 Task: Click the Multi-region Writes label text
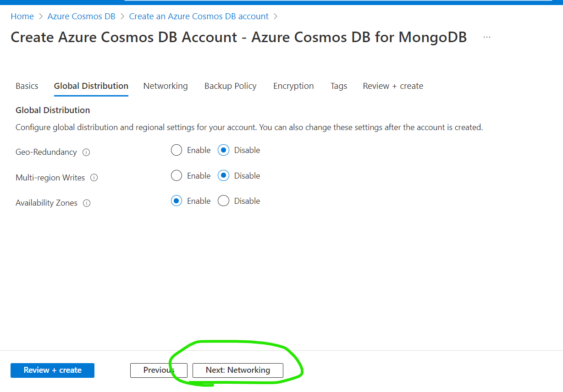pos(50,178)
